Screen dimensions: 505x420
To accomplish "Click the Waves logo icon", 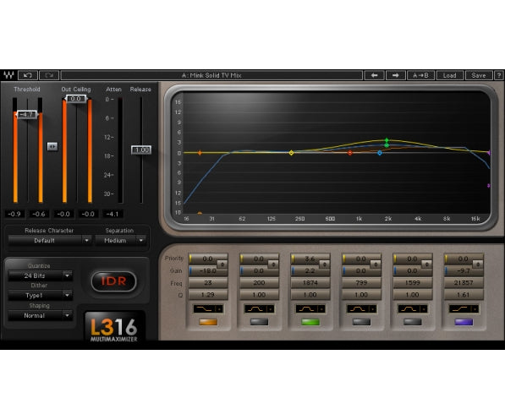I will click(8, 75).
